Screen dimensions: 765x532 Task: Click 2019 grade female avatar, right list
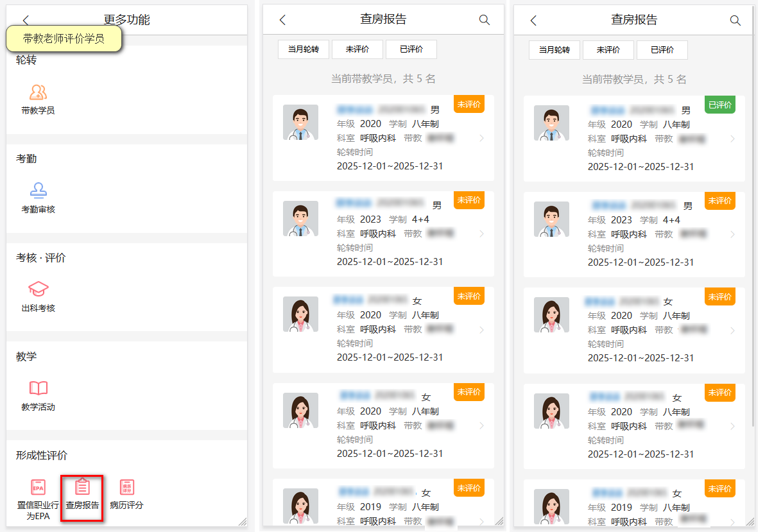click(551, 506)
